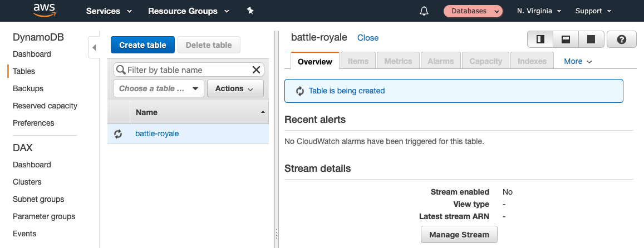Screen dimensions: 644x248
Task: Open Tables in the sidebar
Action: (x=24, y=71)
